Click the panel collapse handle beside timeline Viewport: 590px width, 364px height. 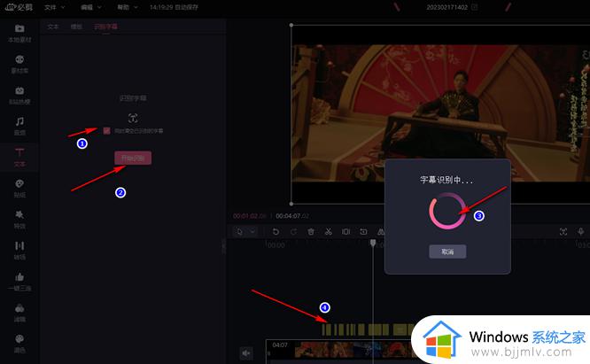pos(224,247)
